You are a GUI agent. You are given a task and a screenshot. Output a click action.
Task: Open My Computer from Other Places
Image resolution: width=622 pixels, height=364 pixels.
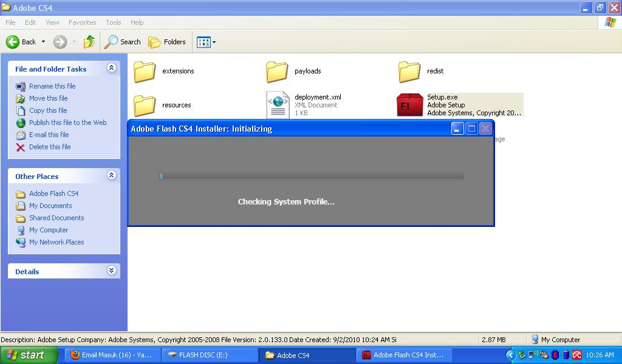click(x=49, y=230)
